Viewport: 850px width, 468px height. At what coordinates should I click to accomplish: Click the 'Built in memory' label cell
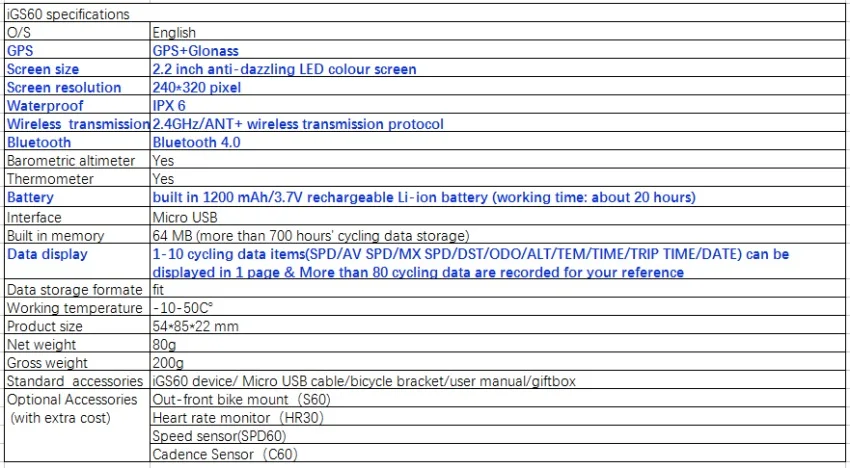(x=78, y=235)
